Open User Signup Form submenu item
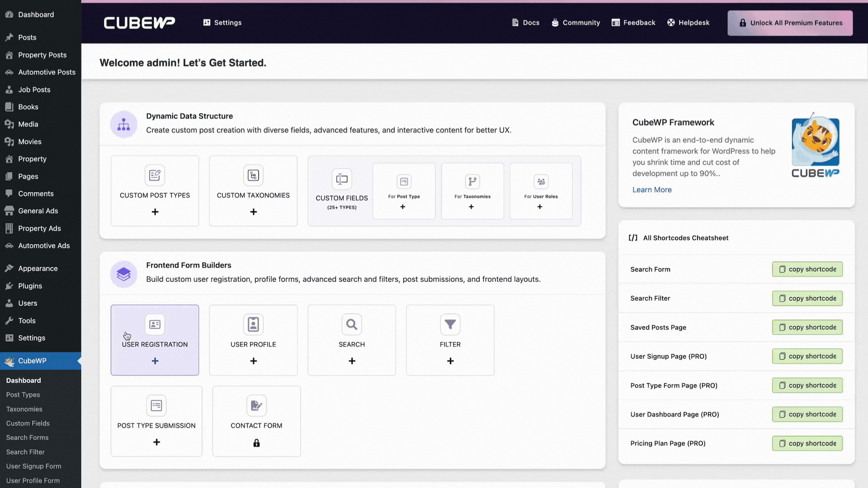Image resolution: width=868 pixels, height=488 pixels. (34, 466)
